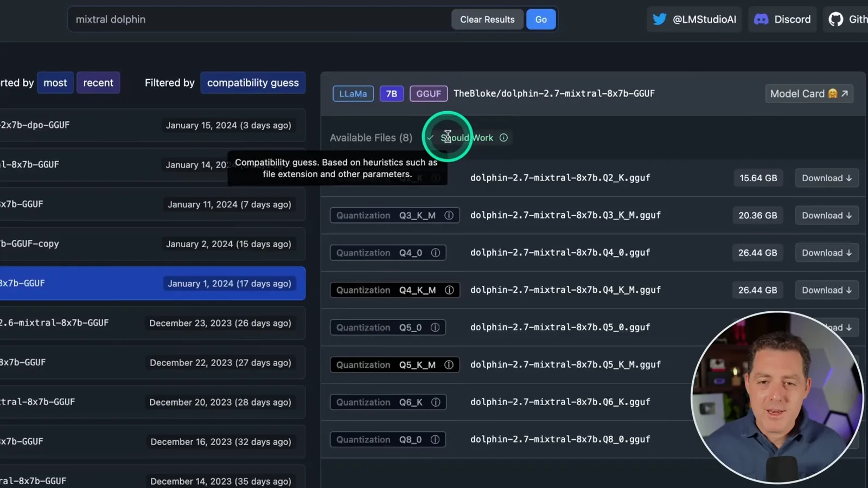
Task: Click the 20.36 GB size label
Action: pos(758,215)
